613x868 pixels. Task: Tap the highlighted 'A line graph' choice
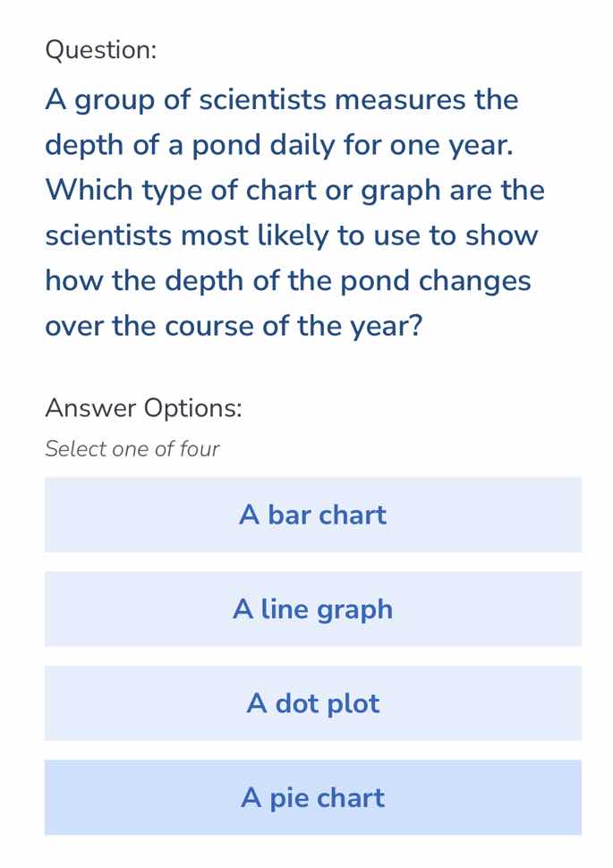[x=312, y=608]
